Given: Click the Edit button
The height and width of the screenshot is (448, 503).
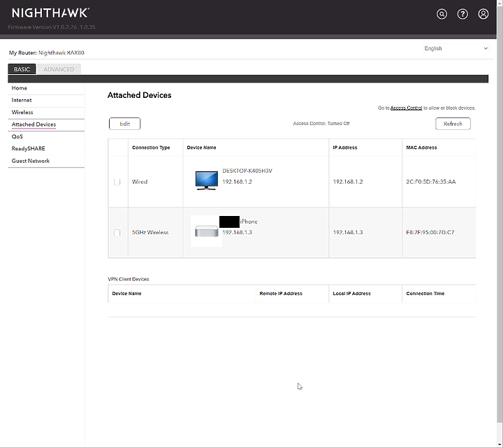Looking at the screenshot, I should 125,124.
